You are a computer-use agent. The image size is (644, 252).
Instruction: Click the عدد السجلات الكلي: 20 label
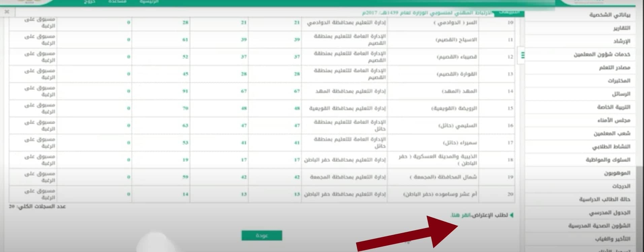tap(37, 206)
